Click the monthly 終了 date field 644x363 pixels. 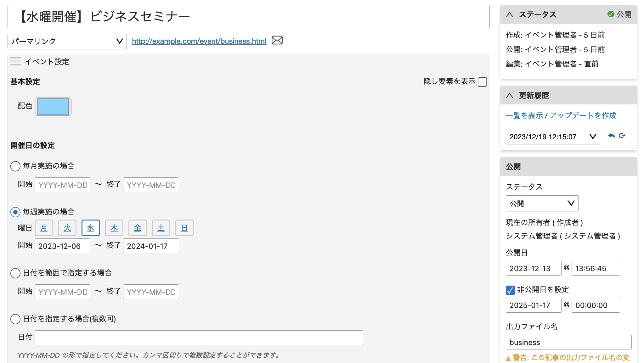tap(151, 185)
